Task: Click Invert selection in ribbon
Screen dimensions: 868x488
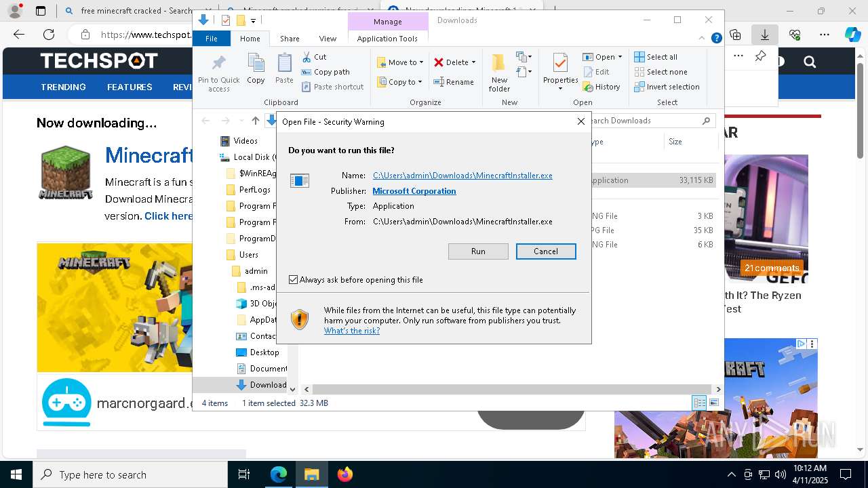Action: [x=667, y=87]
